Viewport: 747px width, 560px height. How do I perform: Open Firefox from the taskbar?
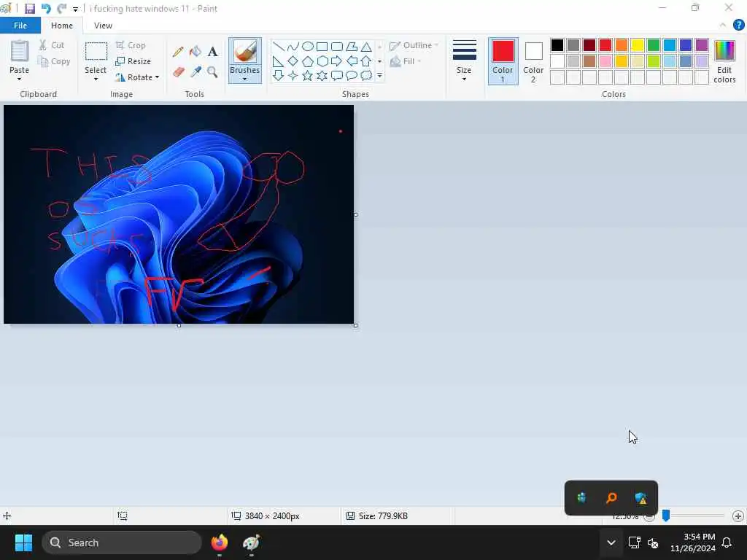(x=220, y=542)
